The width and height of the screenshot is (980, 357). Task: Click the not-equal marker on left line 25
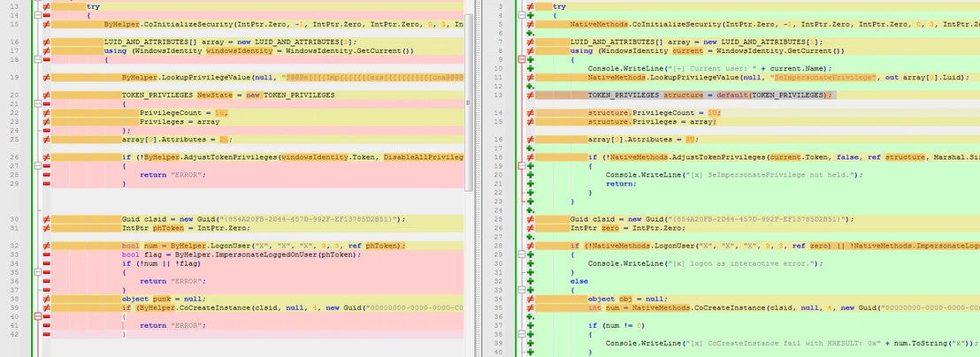point(46,140)
